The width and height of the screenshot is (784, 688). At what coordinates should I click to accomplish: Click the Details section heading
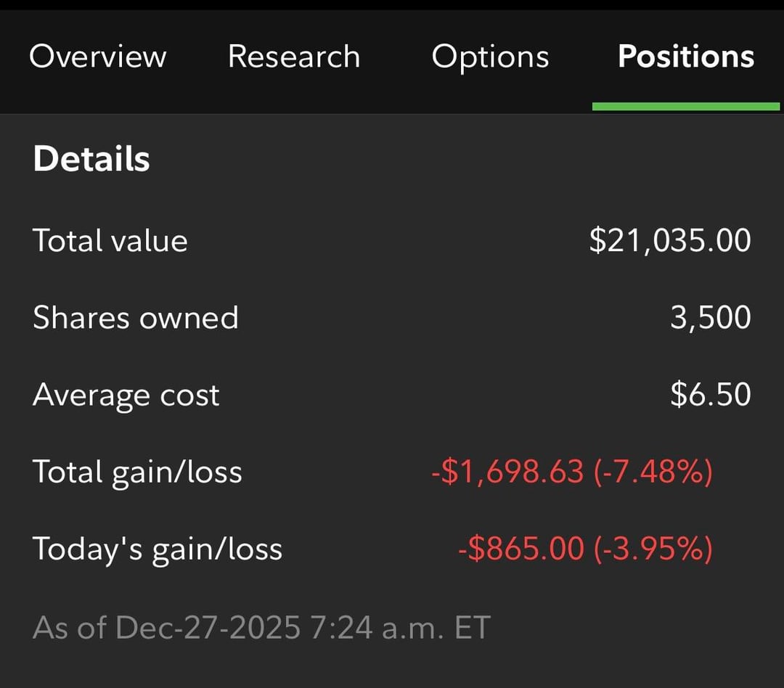[x=91, y=159]
